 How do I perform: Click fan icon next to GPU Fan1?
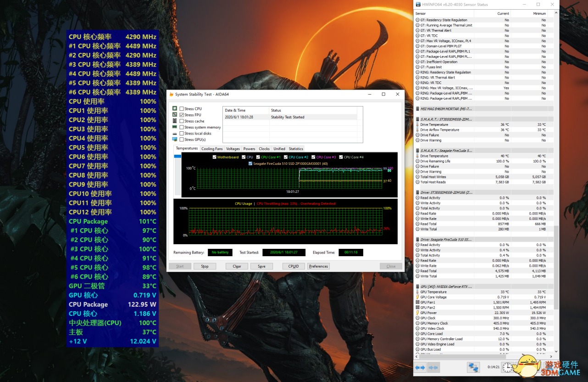(x=417, y=303)
